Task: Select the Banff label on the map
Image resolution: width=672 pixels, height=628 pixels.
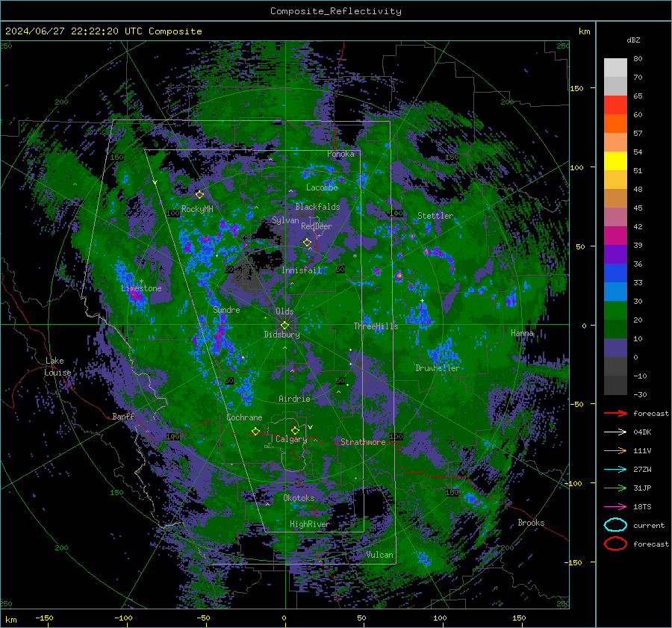Action: click(x=123, y=416)
